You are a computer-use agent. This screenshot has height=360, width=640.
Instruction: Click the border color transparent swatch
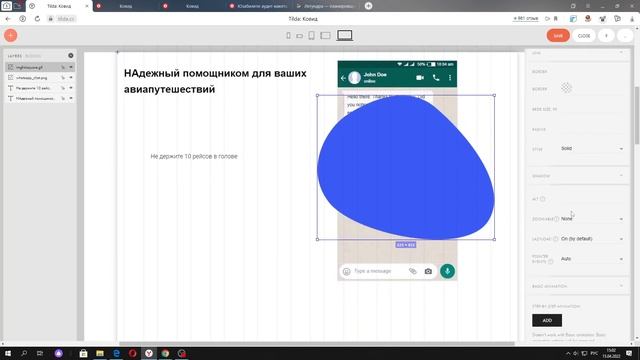566,88
